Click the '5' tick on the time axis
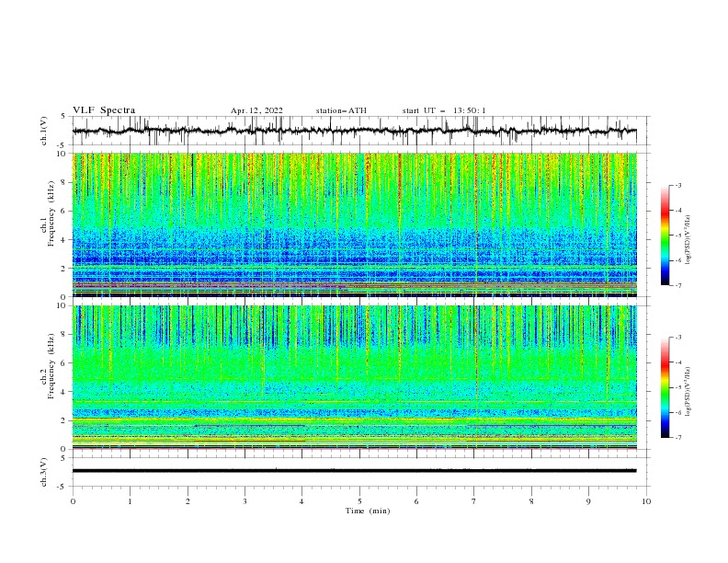 (359, 501)
